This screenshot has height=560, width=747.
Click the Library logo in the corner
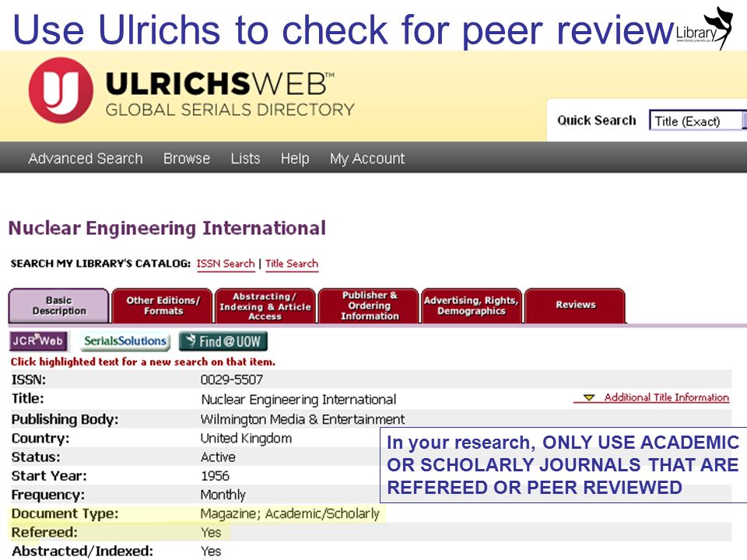pyautogui.click(x=705, y=28)
